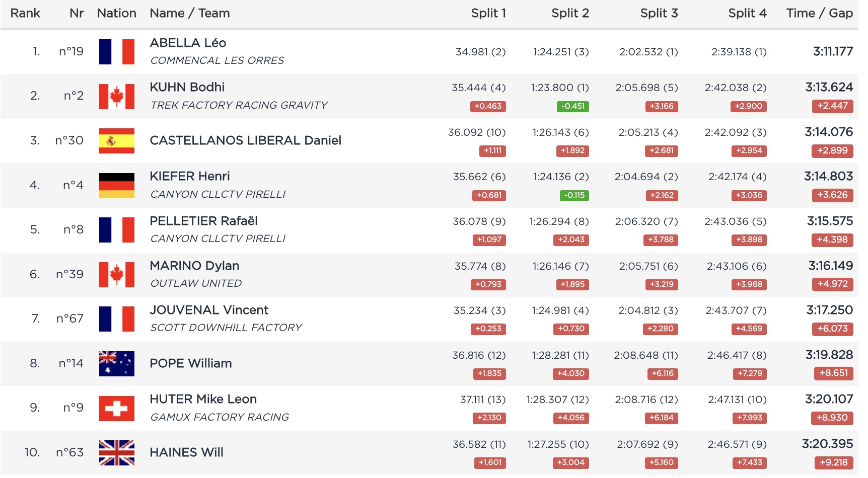Viewport: 868px width, 478px height.
Task: Click the Time / Gap column header
Action: pyautogui.click(x=819, y=13)
